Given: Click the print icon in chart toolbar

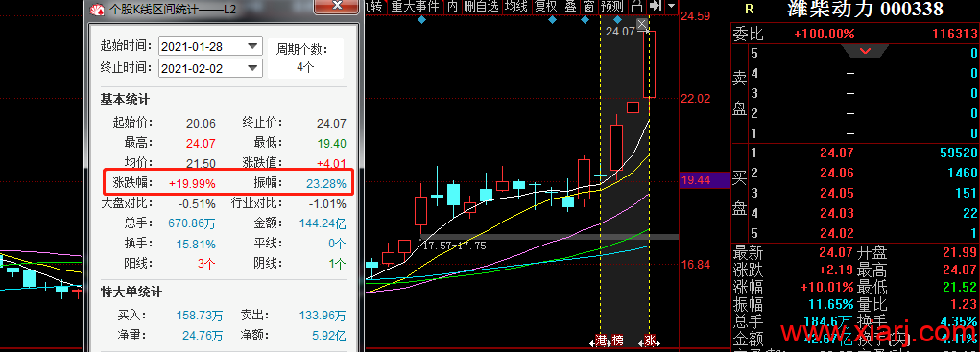Looking at the screenshot, I should click(x=637, y=7).
